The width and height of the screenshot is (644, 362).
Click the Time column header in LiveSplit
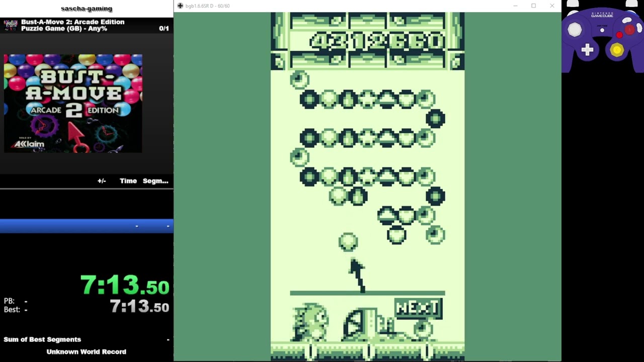[128, 181]
